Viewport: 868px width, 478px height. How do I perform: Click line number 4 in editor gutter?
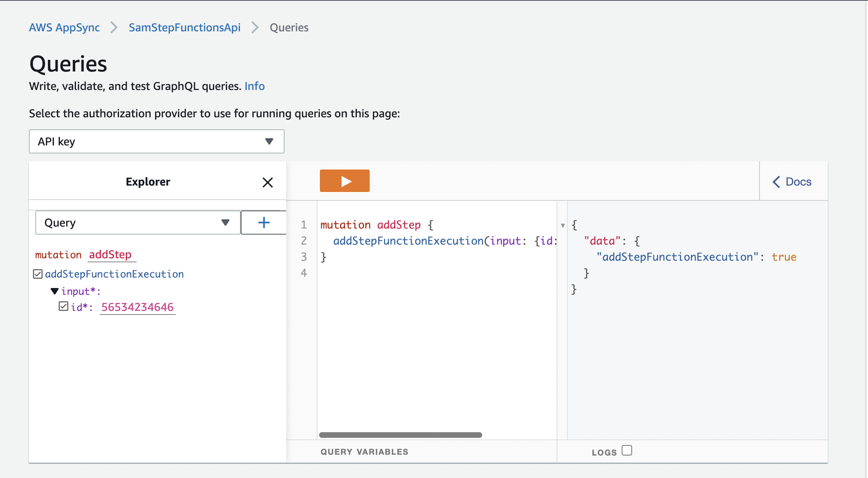304,273
